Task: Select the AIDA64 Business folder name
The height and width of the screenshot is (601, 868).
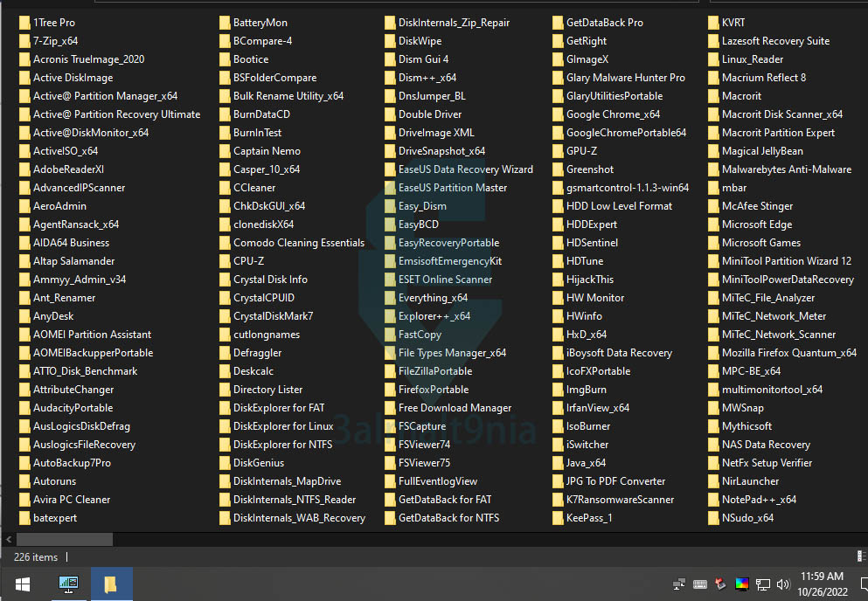Action: pos(71,243)
